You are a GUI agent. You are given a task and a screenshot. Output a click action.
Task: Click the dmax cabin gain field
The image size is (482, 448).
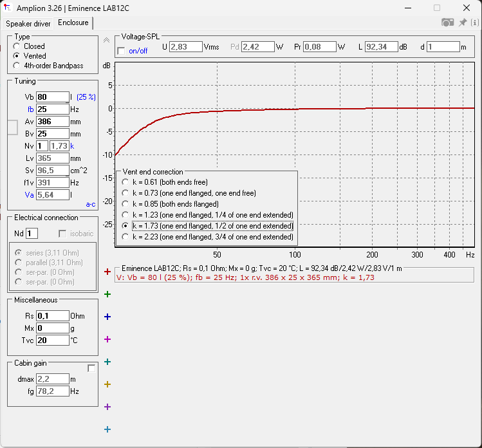tap(53, 379)
